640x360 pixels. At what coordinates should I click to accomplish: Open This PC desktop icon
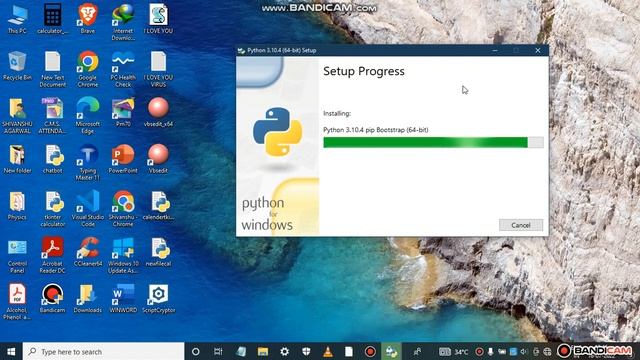tap(17, 19)
